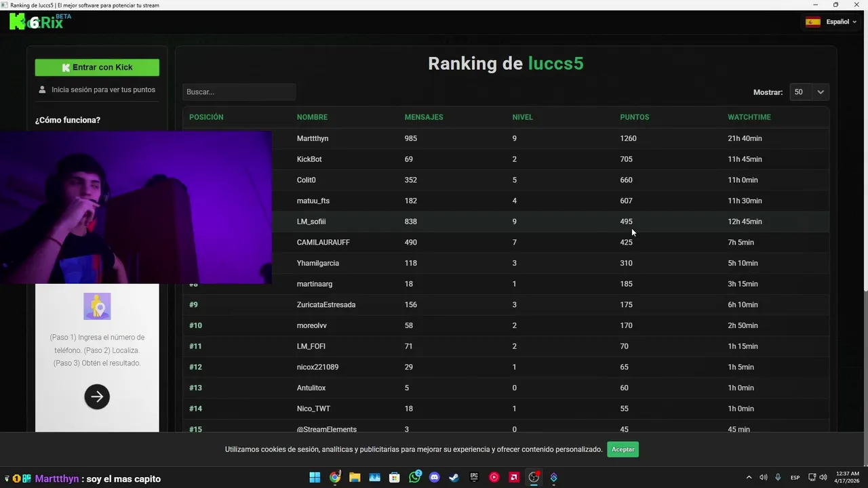Sort by the PUNTOS column header

(x=634, y=117)
